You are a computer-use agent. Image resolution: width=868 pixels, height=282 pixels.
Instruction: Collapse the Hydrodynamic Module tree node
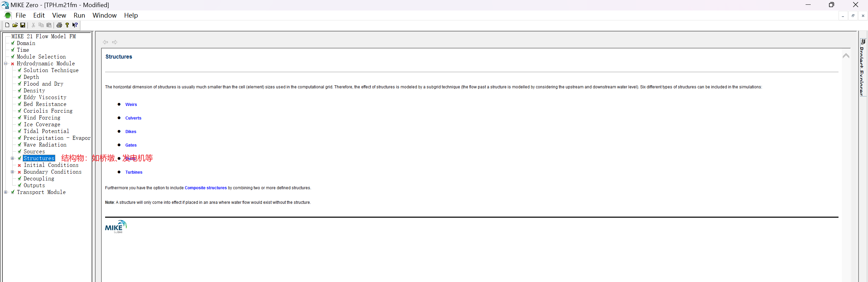point(6,64)
